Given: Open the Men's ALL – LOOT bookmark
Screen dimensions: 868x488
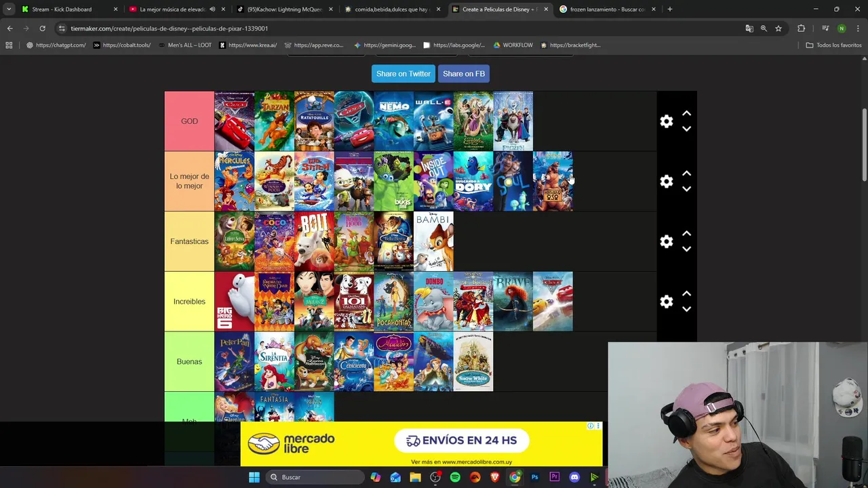Looking at the screenshot, I should (184, 45).
